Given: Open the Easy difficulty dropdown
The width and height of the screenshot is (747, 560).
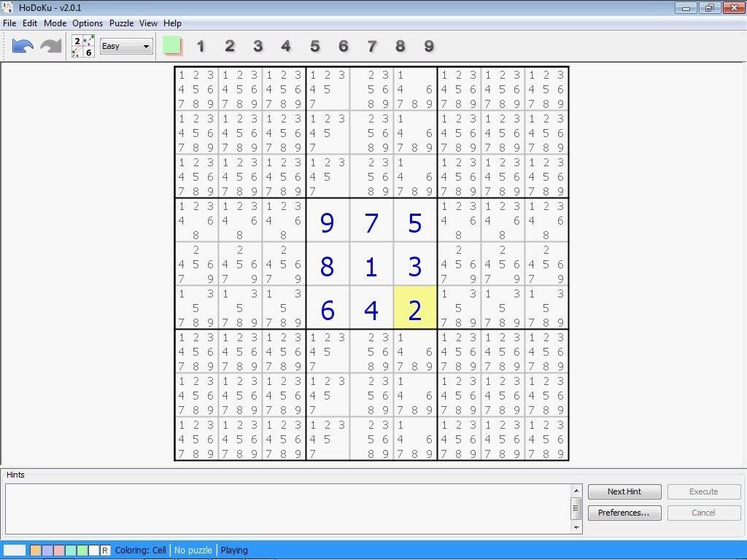Looking at the screenshot, I should coord(126,46).
